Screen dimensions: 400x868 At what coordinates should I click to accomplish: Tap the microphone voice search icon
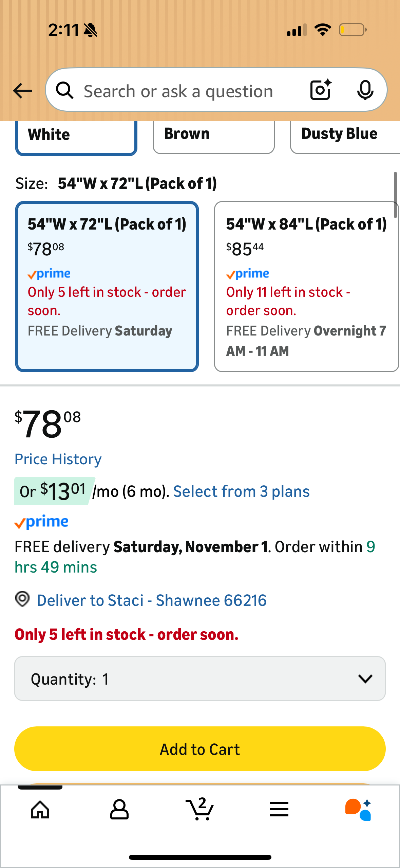coord(365,90)
